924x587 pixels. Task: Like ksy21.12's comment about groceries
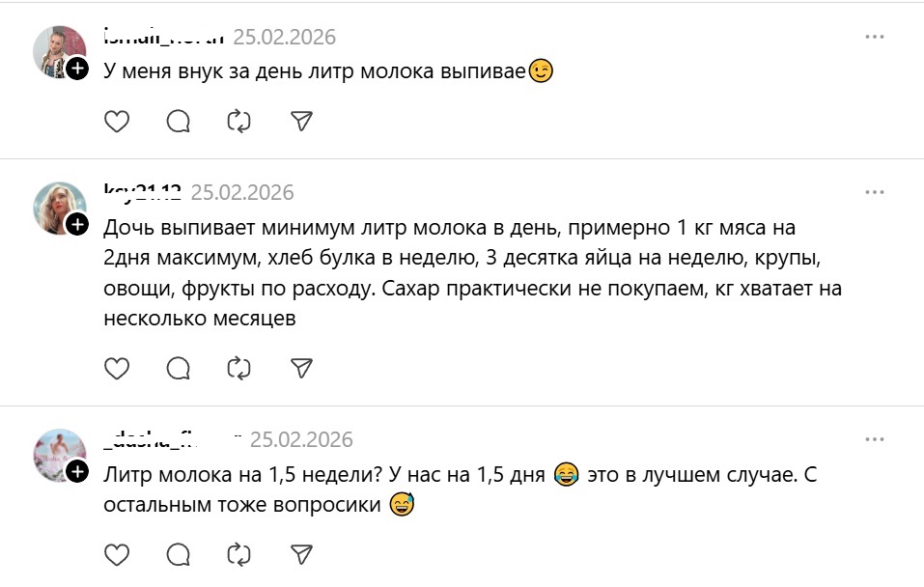point(116,369)
